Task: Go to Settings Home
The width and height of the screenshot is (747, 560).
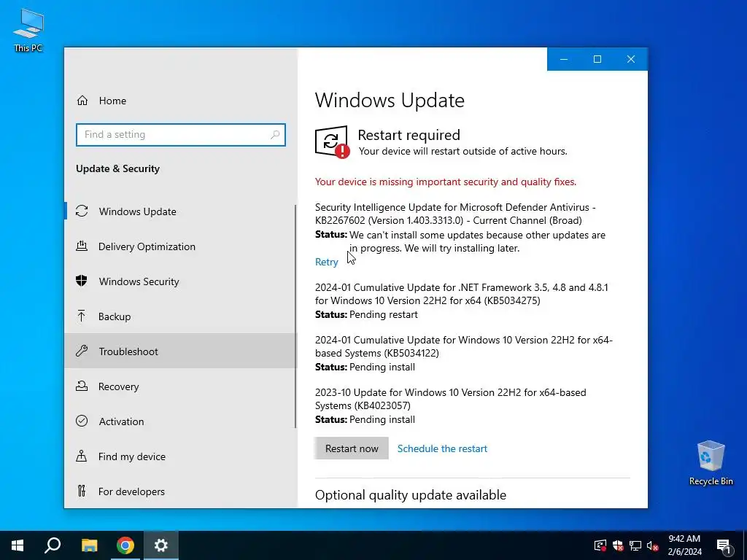Action: click(180, 101)
